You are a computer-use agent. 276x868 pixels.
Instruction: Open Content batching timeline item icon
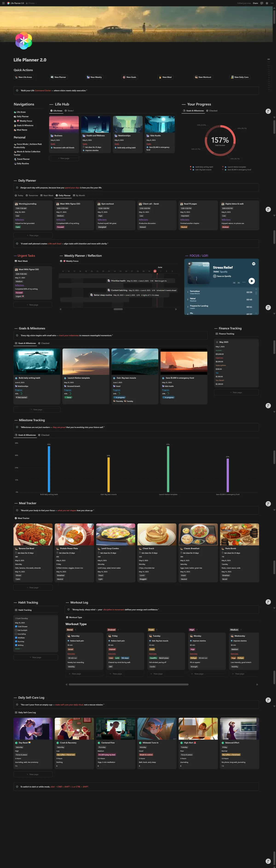pos(109,290)
